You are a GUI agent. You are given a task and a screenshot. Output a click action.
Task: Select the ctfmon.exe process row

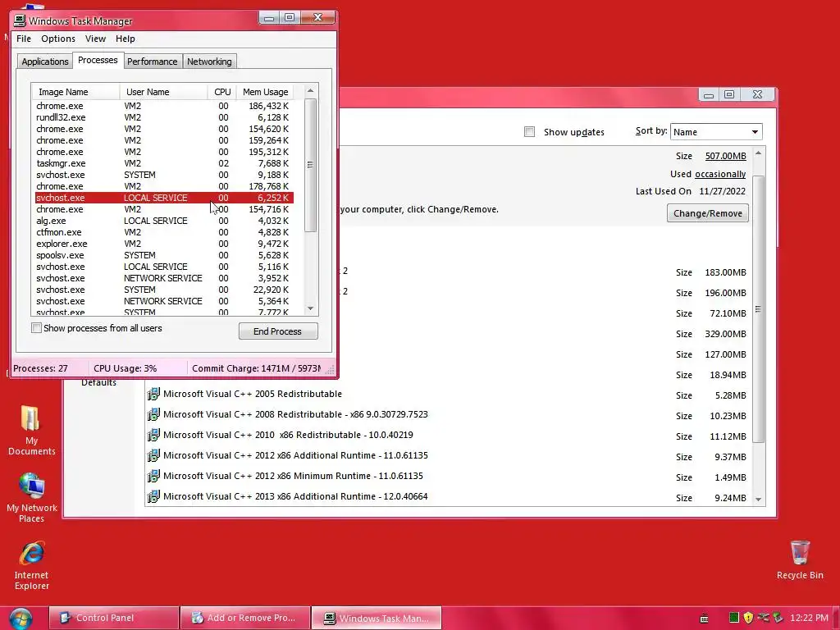point(164,232)
